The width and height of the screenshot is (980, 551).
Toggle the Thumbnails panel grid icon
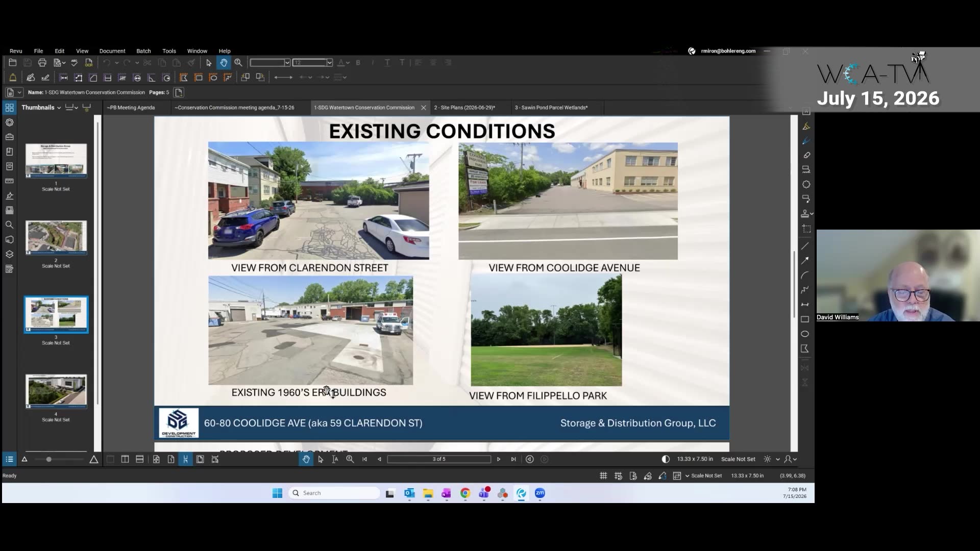pos(9,108)
